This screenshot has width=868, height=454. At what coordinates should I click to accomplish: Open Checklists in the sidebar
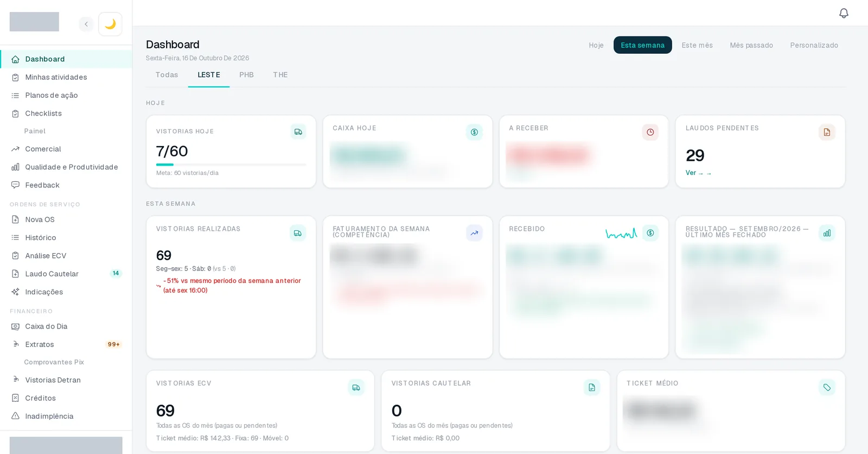pyautogui.click(x=66, y=113)
